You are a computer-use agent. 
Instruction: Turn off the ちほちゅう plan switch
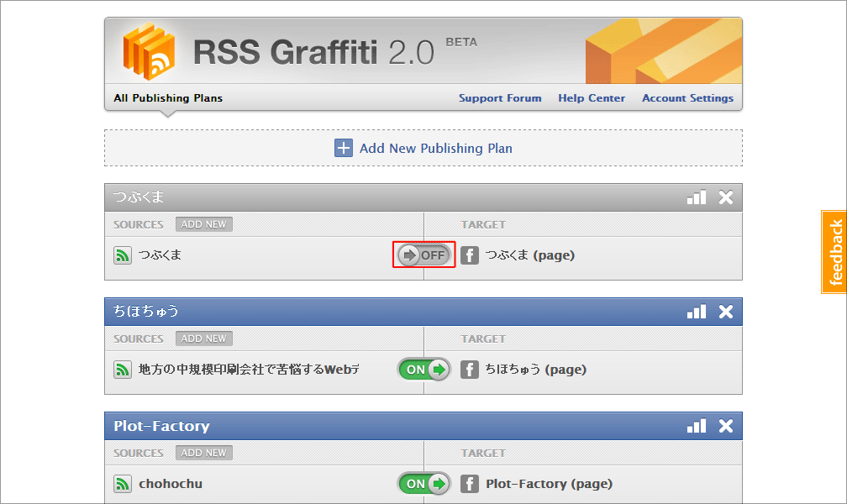click(424, 370)
